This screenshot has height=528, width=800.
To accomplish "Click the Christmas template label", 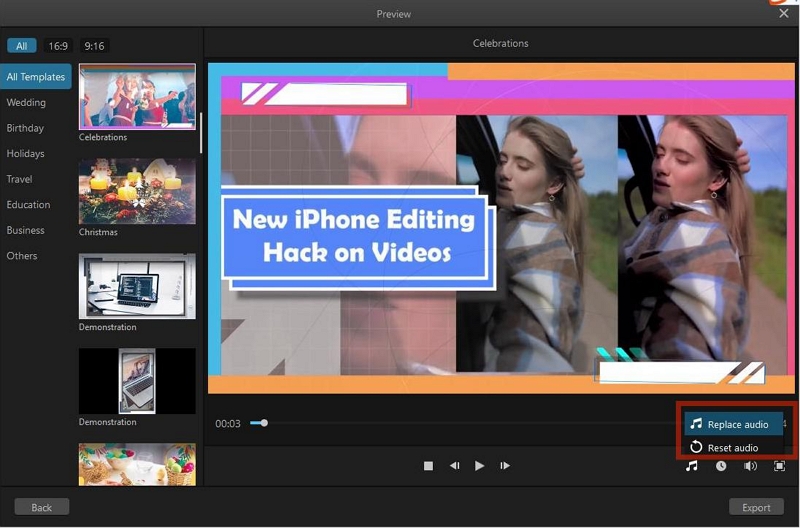I will (98, 232).
